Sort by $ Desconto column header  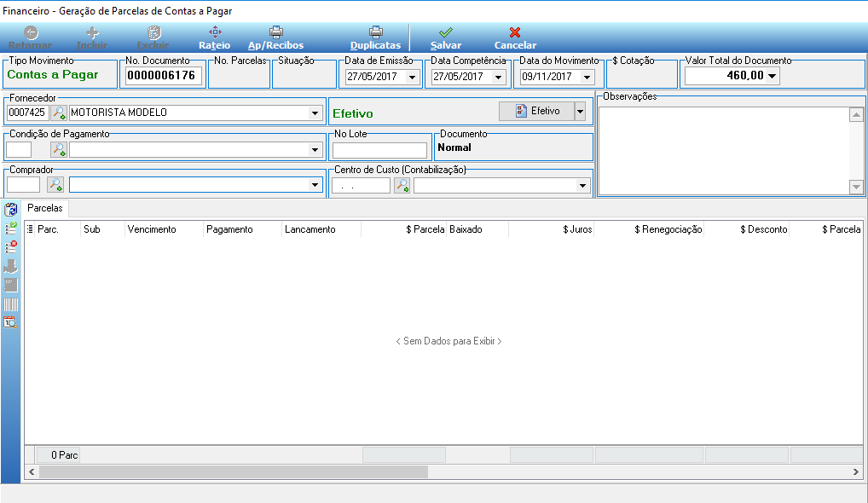pos(746,229)
